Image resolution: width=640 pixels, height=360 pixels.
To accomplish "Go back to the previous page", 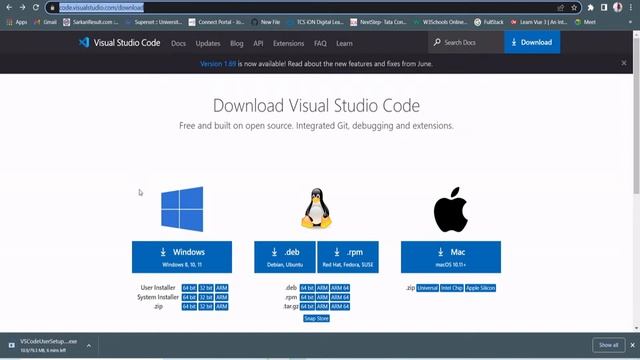I will click(x=9, y=7).
